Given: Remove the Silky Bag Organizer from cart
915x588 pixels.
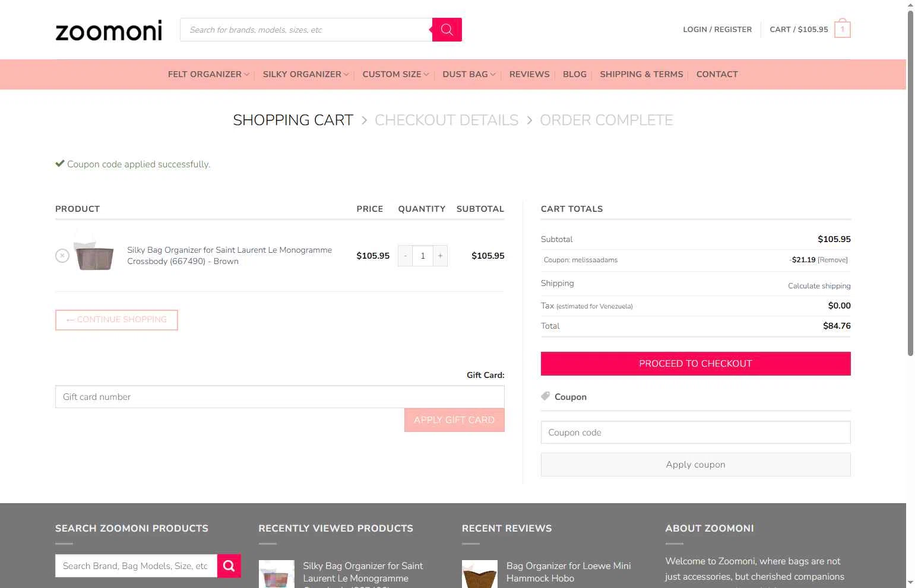Looking at the screenshot, I should tap(62, 256).
